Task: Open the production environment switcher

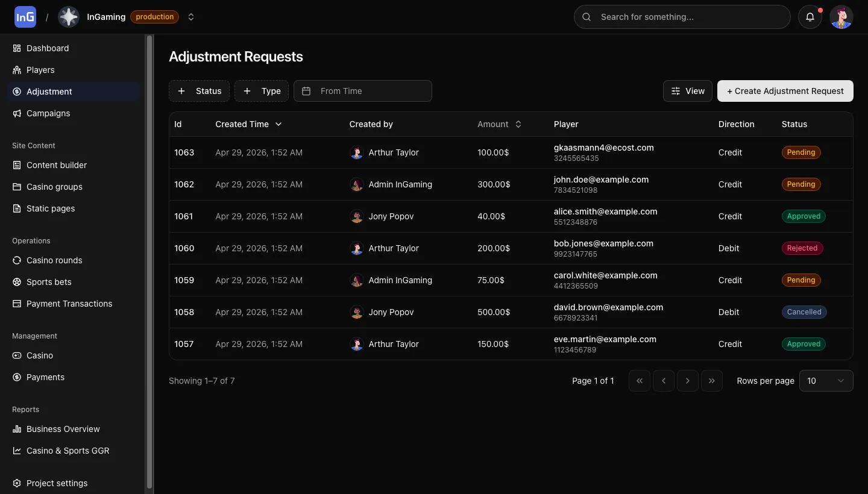Action: (x=191, y=17)
